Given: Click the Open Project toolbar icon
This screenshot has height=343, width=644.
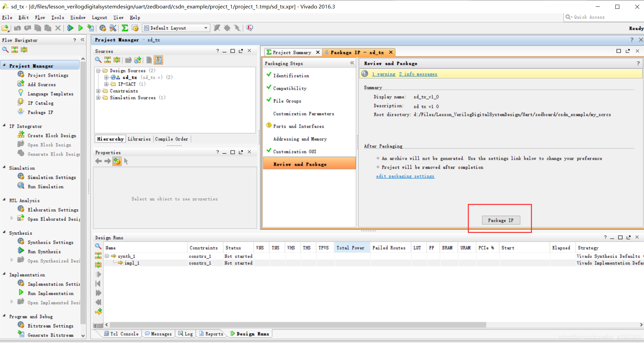Looking at the screenshot, I should pos(5,28).
